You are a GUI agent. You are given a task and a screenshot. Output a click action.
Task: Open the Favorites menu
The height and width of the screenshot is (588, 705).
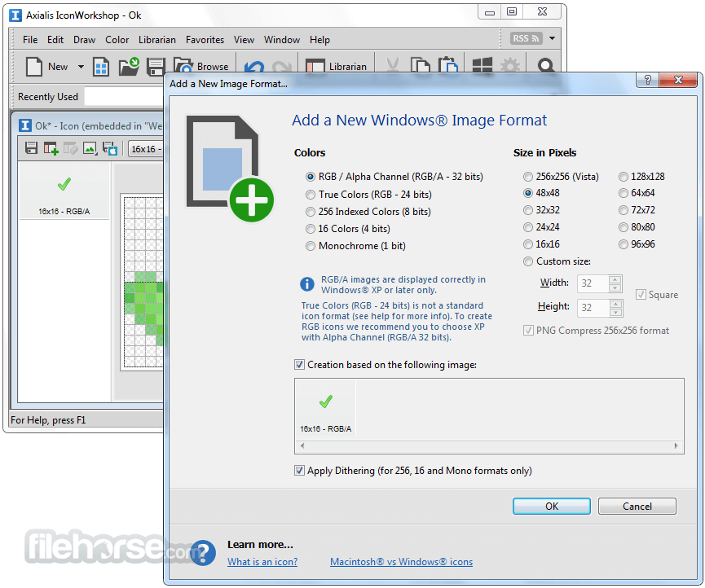[x=205, y=39]
